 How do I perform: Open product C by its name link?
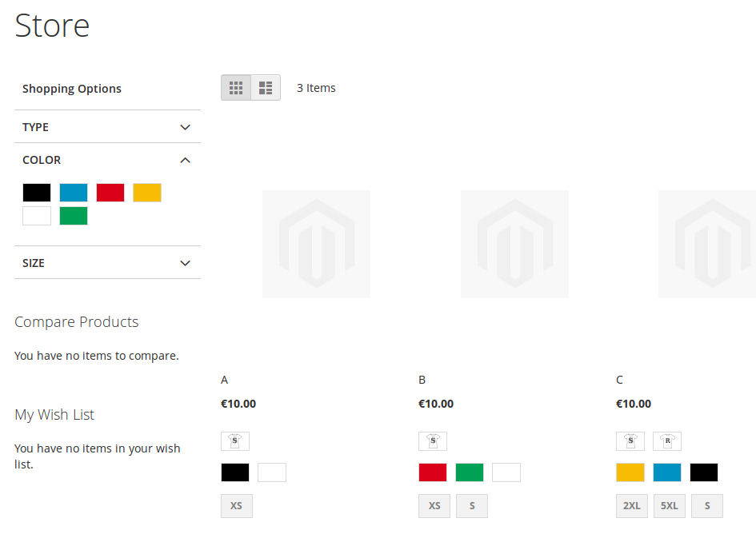tap(620, 380)
